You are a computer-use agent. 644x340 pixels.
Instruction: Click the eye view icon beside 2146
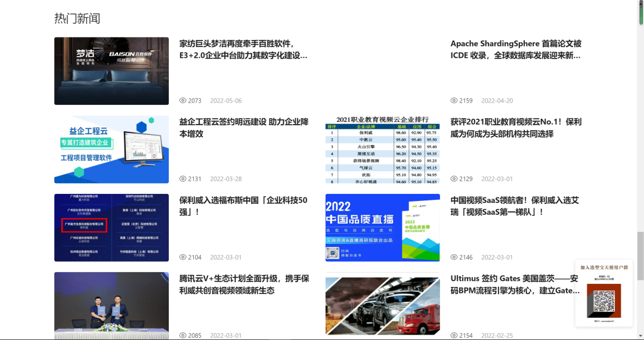(454, 258)
